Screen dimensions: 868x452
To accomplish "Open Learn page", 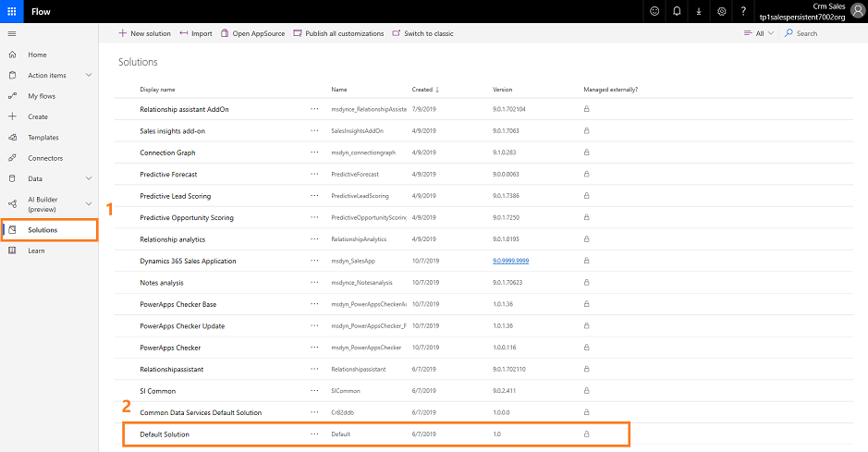I will pos(36,250).
